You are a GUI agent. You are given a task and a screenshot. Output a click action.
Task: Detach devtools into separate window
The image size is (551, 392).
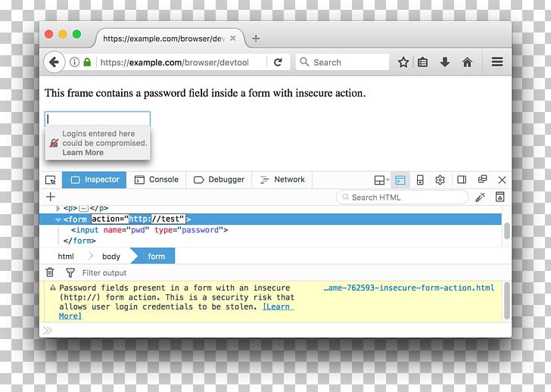[482, 179]
